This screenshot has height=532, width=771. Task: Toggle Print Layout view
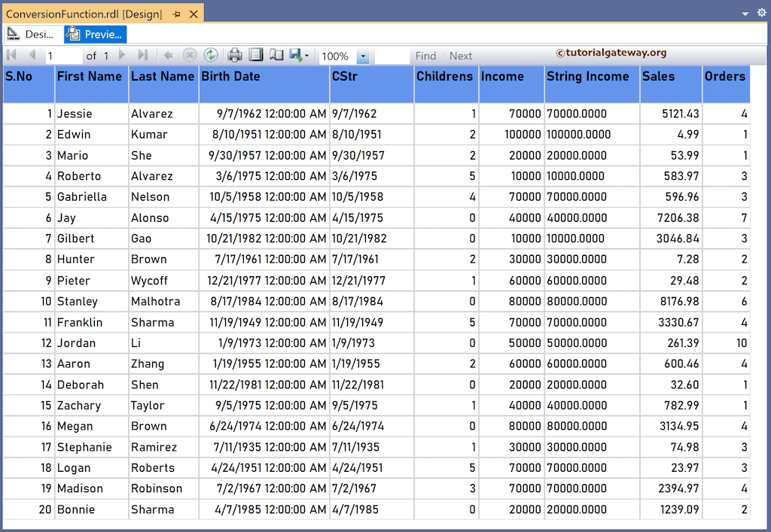coord(254,55)
